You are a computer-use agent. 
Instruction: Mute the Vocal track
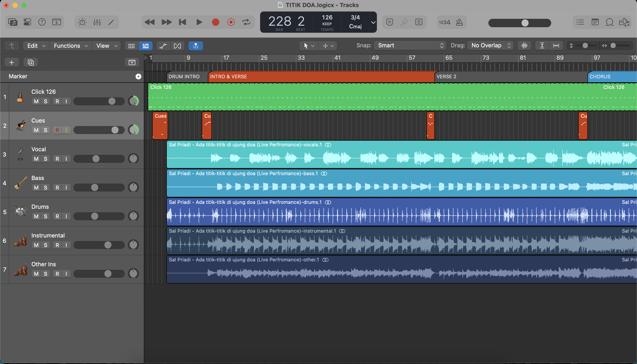[x=36, y=159]
